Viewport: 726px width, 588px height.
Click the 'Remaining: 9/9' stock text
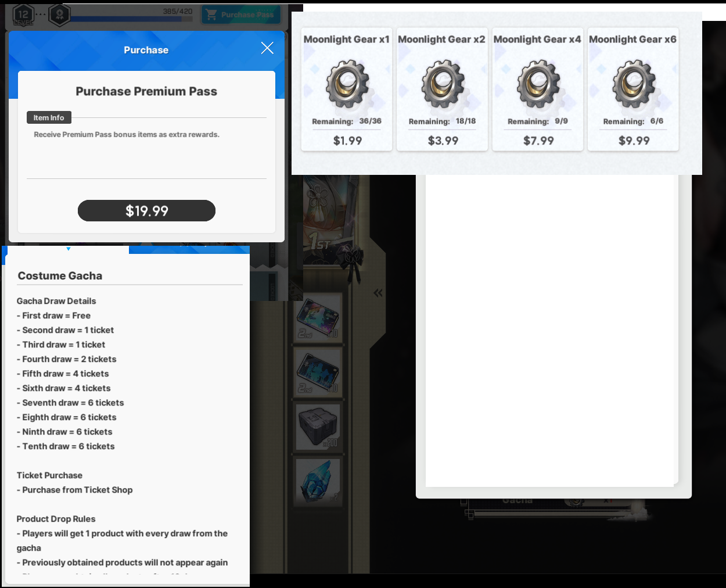click(x=538, y=121)
